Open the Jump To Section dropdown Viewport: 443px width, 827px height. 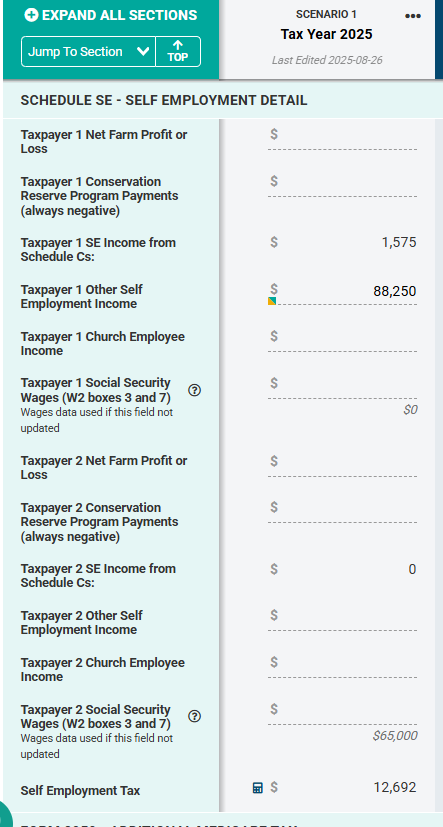pyautogui.click(x=89, y=52)
